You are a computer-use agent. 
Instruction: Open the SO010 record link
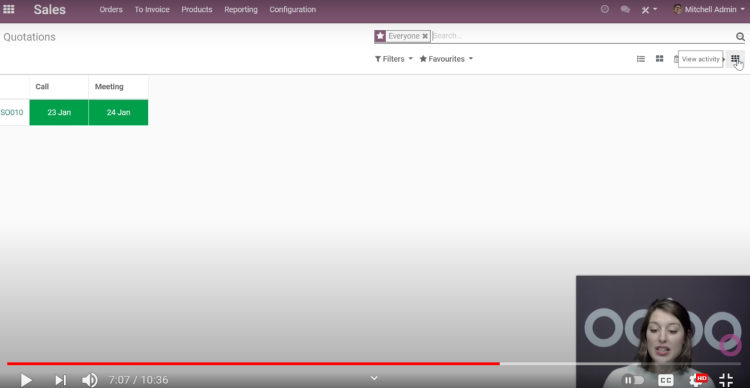click(x=12, y=112)
